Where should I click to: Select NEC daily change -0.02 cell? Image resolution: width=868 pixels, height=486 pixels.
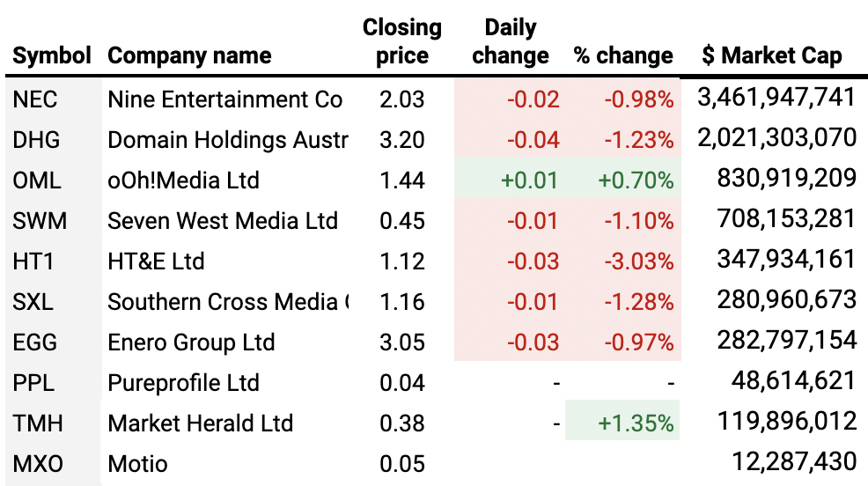(533, 99)
